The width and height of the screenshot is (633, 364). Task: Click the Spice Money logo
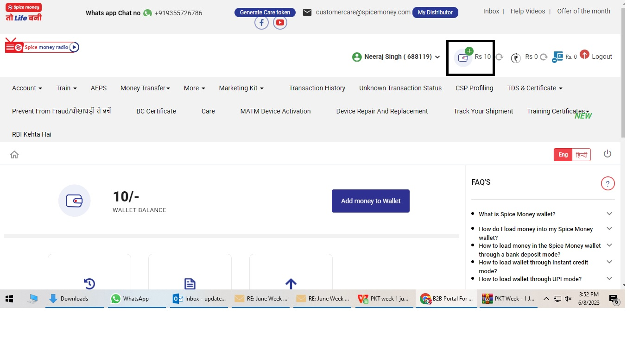pos(24,13)
